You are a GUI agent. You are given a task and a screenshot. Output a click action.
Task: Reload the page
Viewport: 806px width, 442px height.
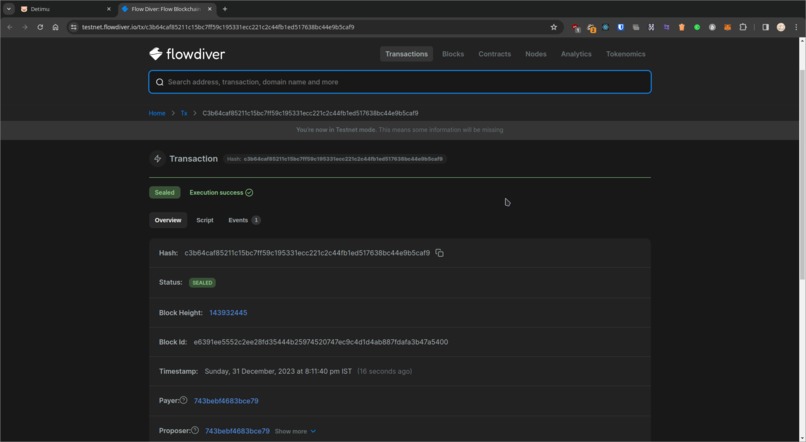pos(40,27)
